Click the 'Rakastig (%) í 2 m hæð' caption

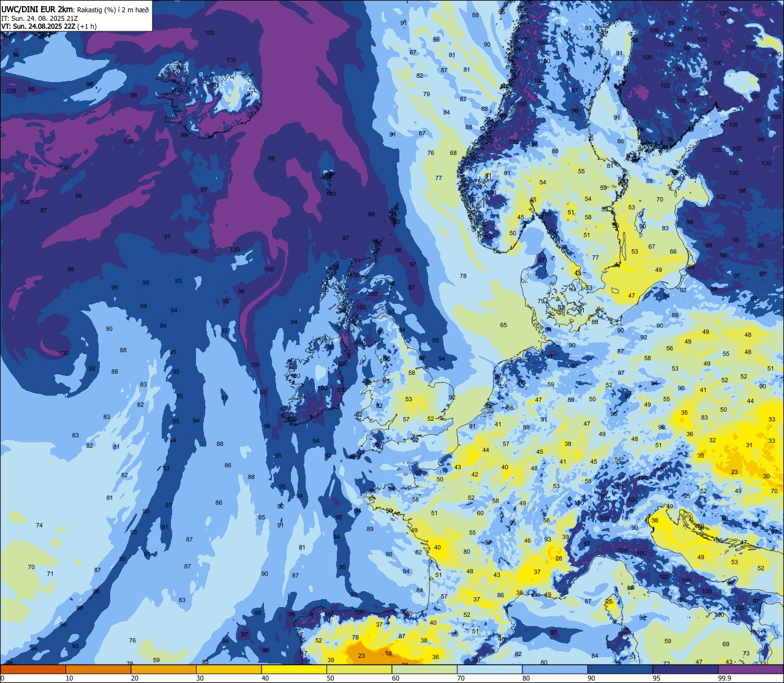112,9
